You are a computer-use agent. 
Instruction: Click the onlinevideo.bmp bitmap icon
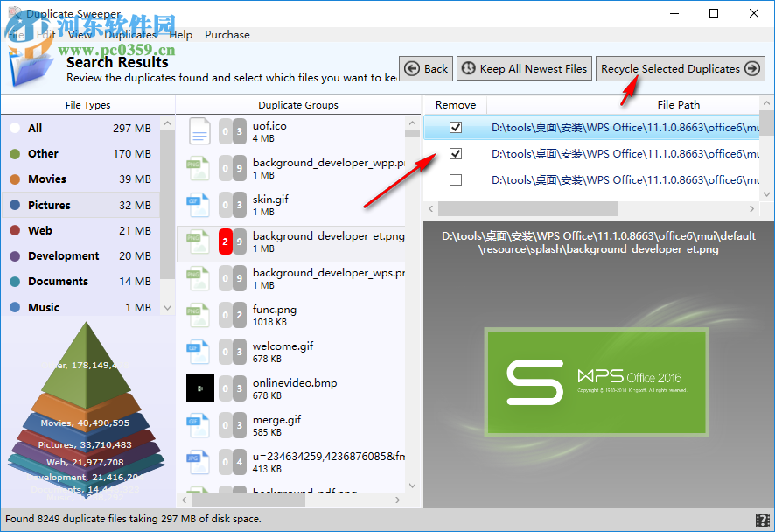(199, 388)
